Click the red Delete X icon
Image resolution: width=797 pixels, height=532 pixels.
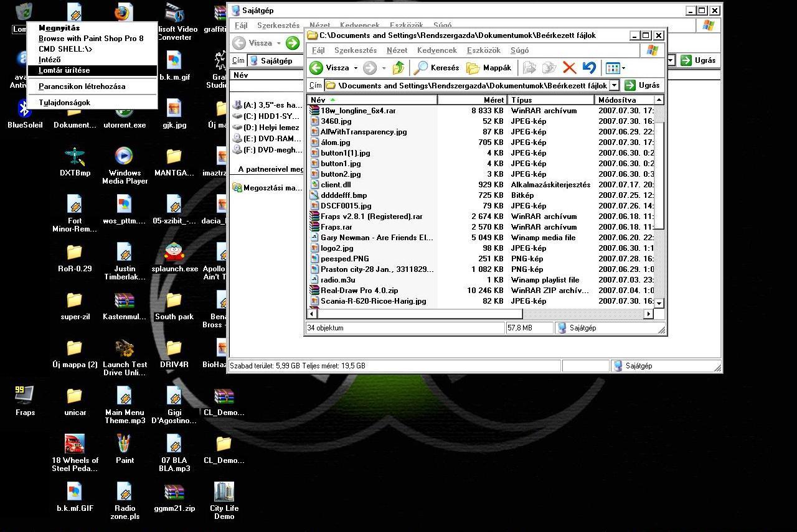pos(569,68)
